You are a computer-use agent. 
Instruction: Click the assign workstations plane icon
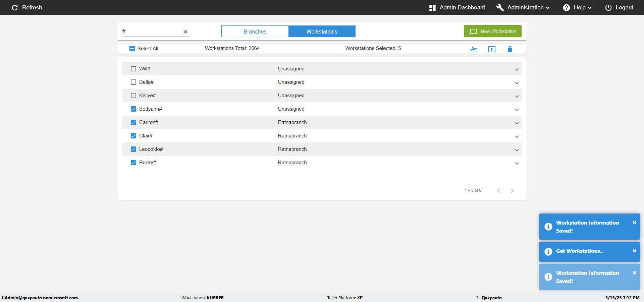tap(474, 49)
